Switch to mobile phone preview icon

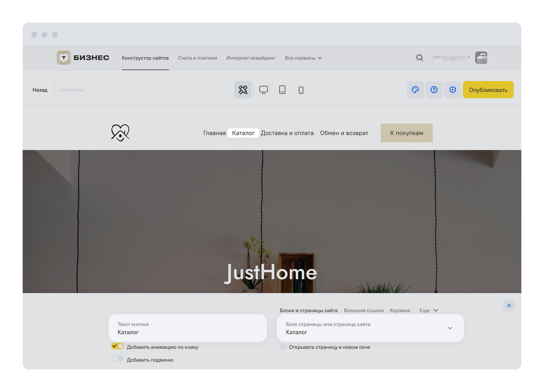(301, 90)
